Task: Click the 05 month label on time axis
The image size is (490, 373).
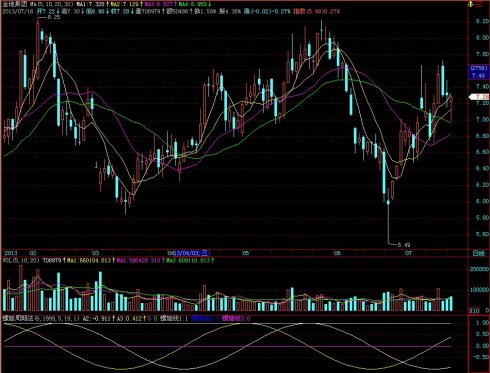Action: 245,253
